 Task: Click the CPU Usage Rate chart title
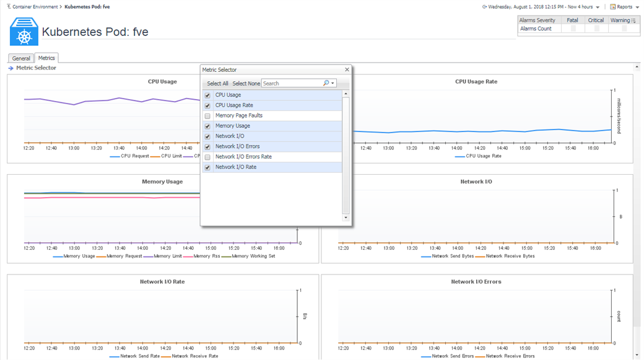tap(476, 82)
